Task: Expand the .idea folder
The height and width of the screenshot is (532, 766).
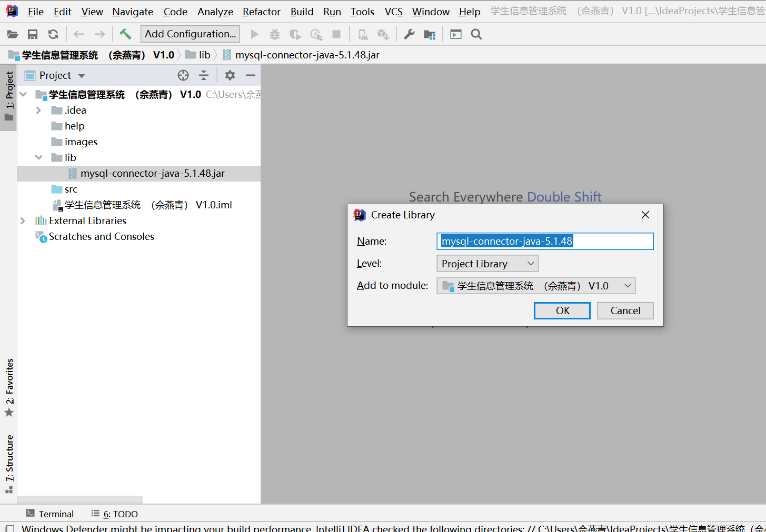Action: point(38,111)
